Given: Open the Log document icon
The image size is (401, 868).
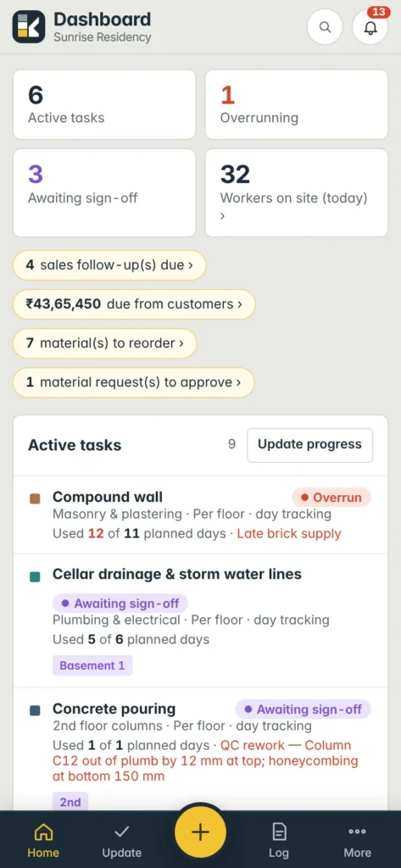Looking at the screenshot, I should coord(279,832).
